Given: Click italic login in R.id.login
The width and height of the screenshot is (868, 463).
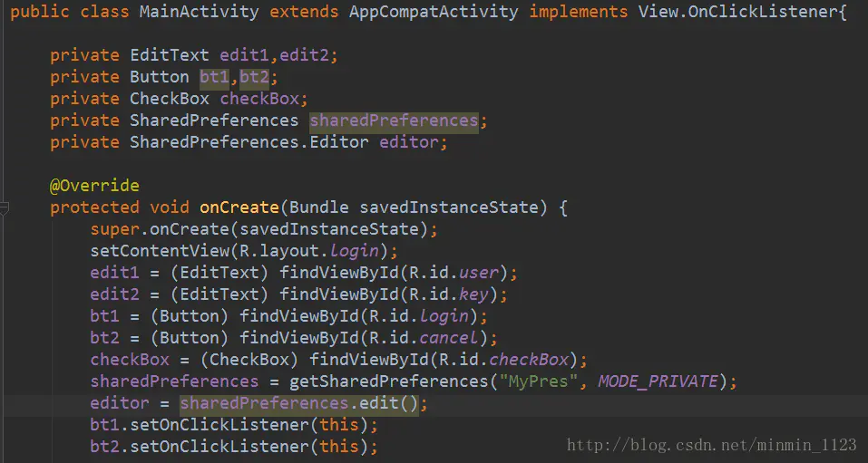Looking at the screenshot, I should pos(444,316).
